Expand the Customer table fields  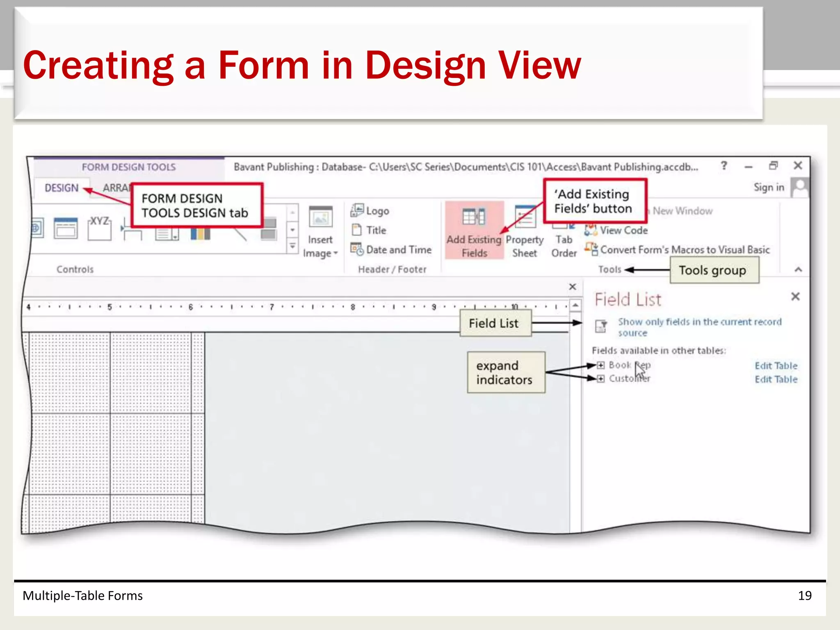(600, 379)
